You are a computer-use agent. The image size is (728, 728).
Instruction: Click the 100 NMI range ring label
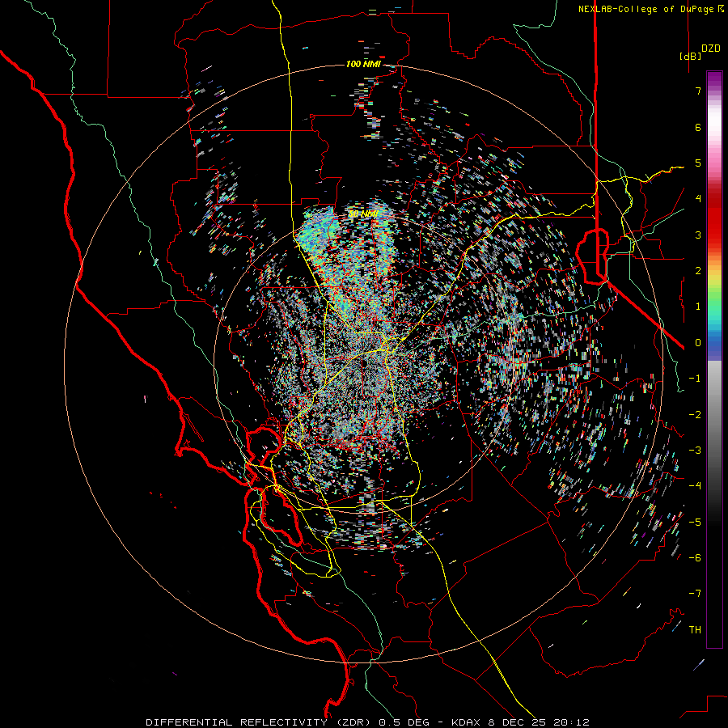coord(363,64)
